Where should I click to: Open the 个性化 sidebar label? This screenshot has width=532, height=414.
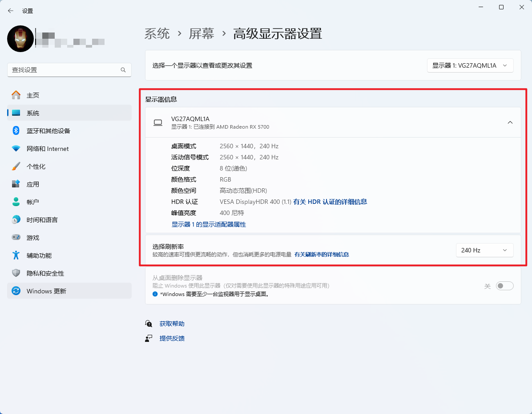point(36,167)
